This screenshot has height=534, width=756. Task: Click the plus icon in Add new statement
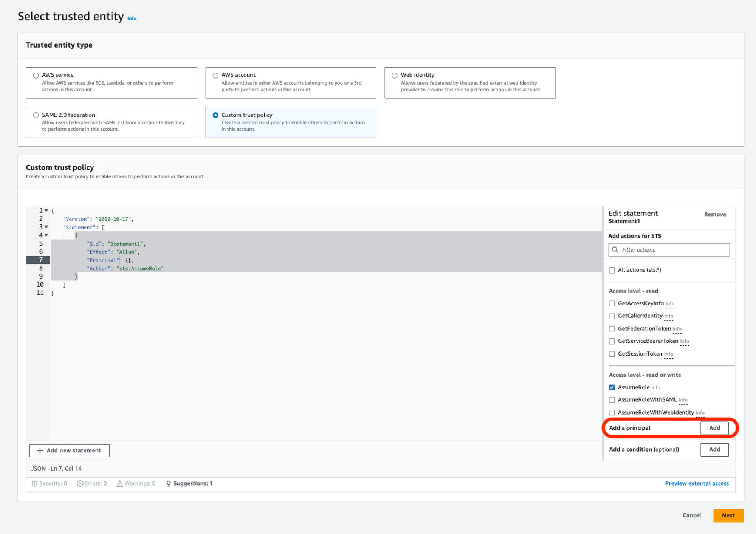tap(40, 450)
